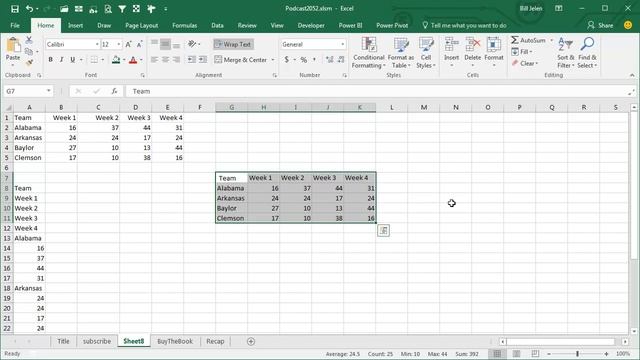Click the AutoSum button

pos(529,40)
